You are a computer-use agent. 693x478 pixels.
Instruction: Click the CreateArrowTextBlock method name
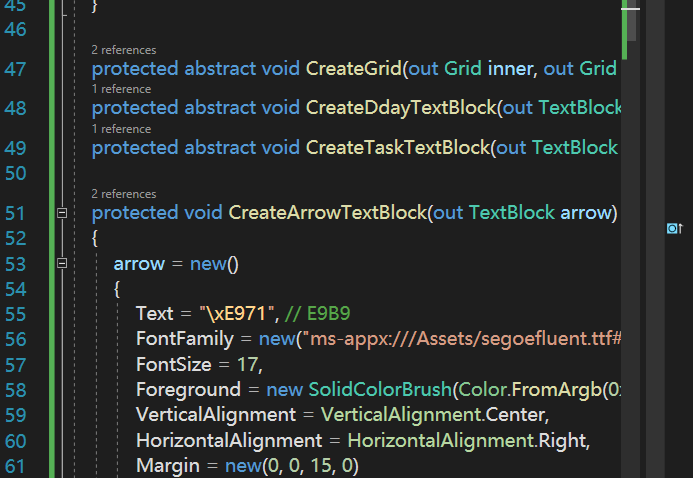click(x=327, y=213)
